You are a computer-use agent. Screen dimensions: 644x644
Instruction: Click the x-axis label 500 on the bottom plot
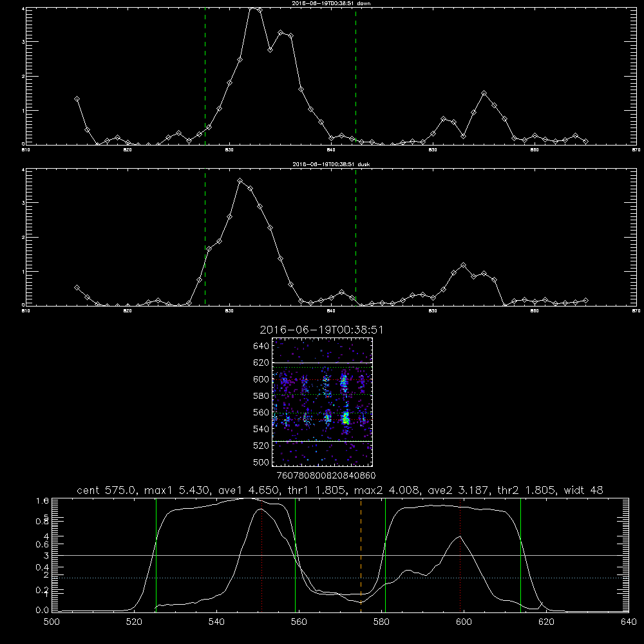pyautogui.click(x=52, y=622)
